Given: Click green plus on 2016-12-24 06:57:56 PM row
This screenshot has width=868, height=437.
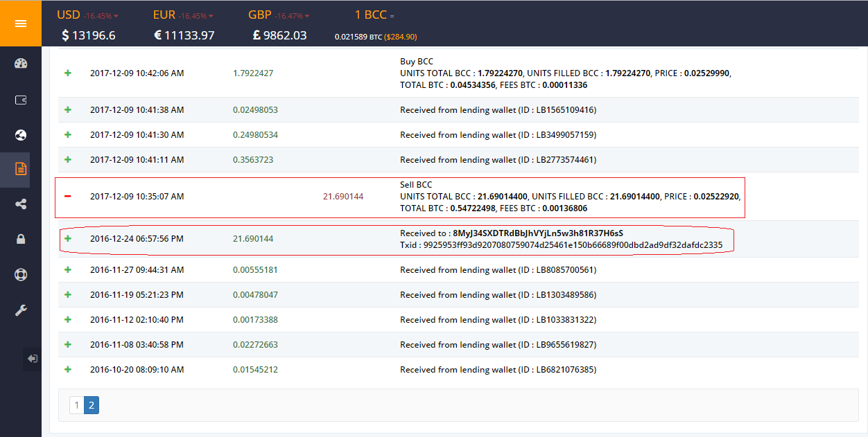Looking at the screenshot, I should [x=68, y=238].
